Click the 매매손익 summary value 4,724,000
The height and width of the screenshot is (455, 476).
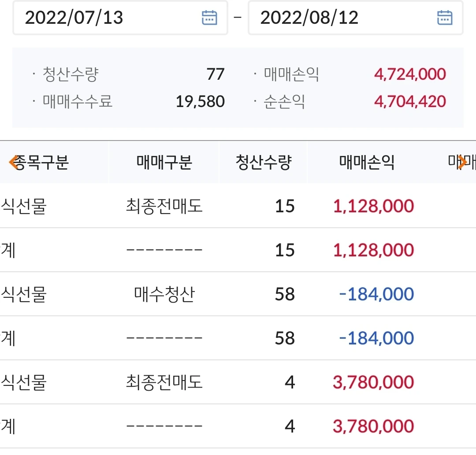(410, 74)
